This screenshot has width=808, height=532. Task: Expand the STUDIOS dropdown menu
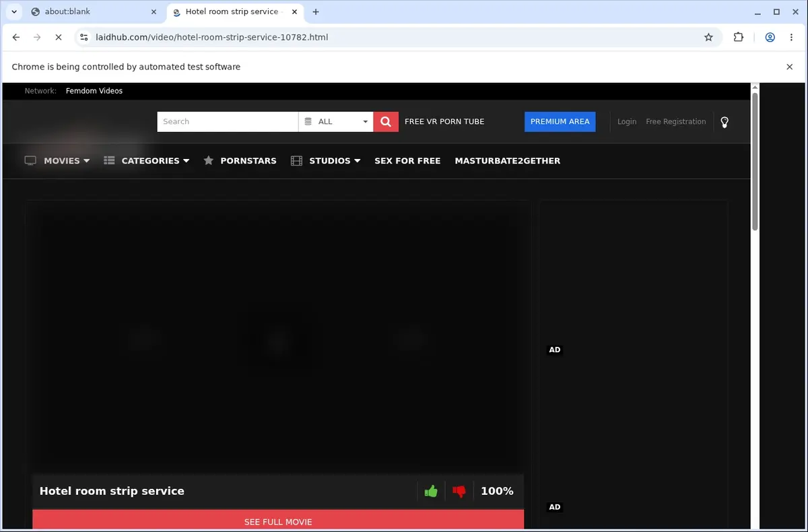point(326,161)
